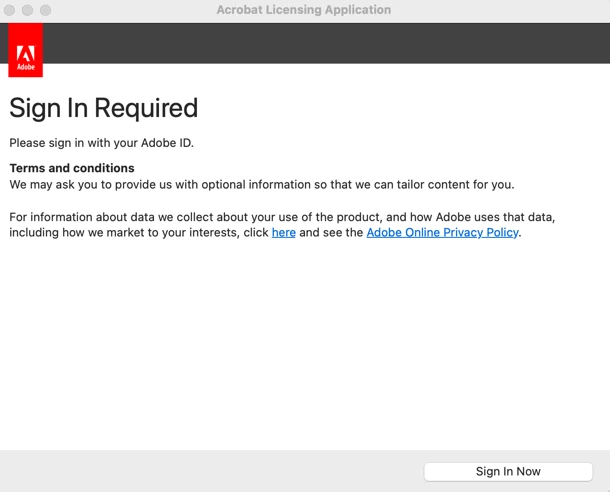This screenshot has width=610, height=492.
Task: Click the Sign In Now button
Action: coord(508,471)
